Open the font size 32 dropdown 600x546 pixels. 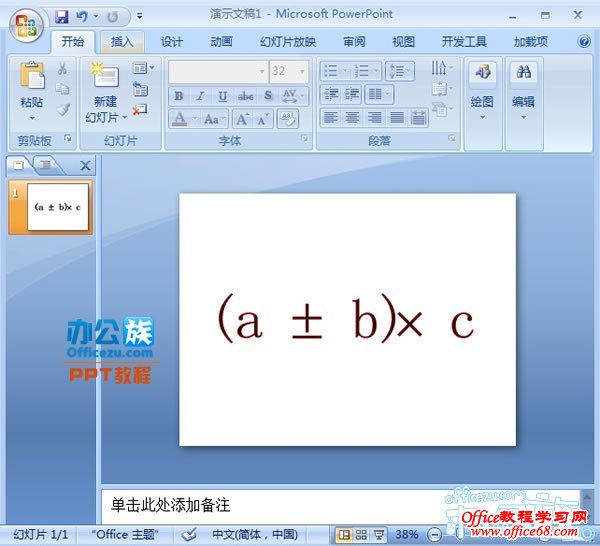coord(302,71)
